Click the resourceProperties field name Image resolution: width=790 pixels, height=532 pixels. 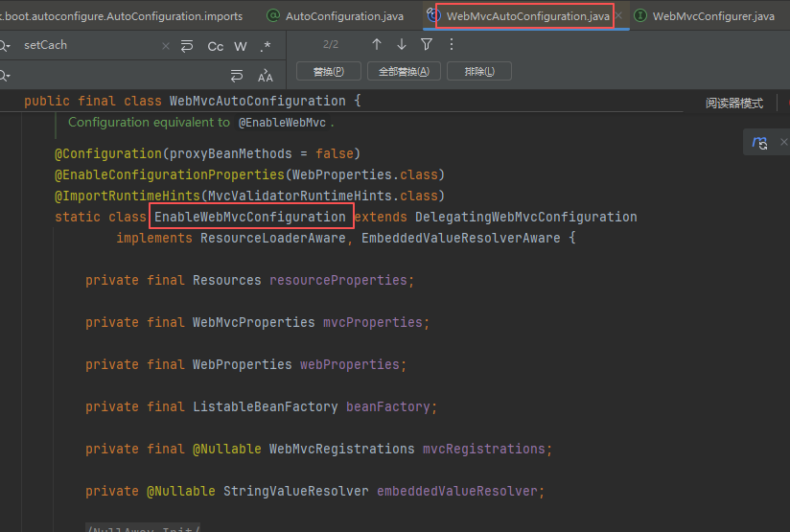point(338,281)
